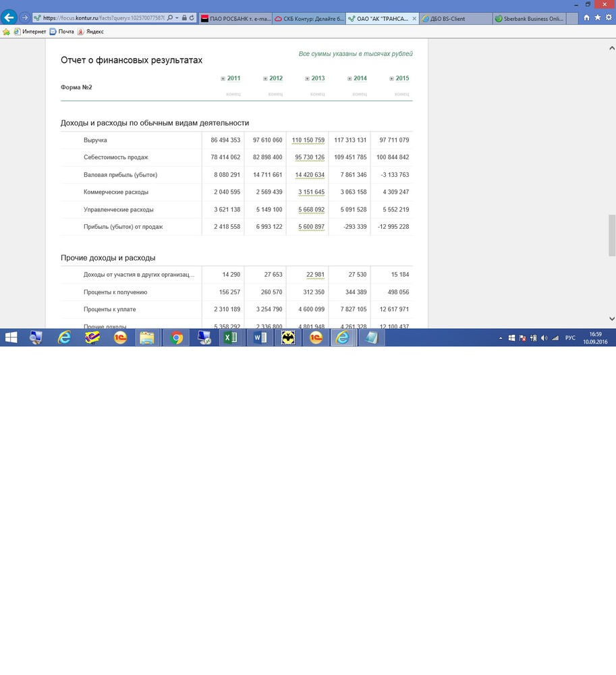Expand the 2014 year column
The height and width of the screenshot is (675, 616).
click(x=349, y=79)
